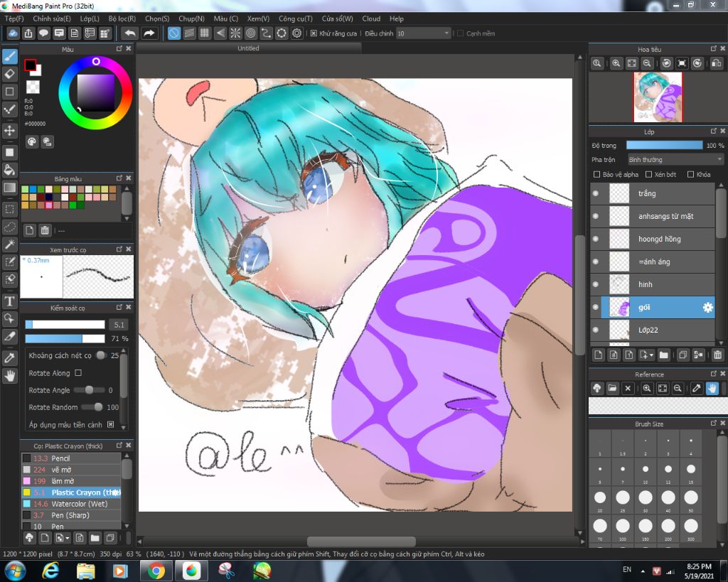728x582 pixels.
Task: Click the canvas horizontal scrollbar
Action: click(x=361, y=541)
